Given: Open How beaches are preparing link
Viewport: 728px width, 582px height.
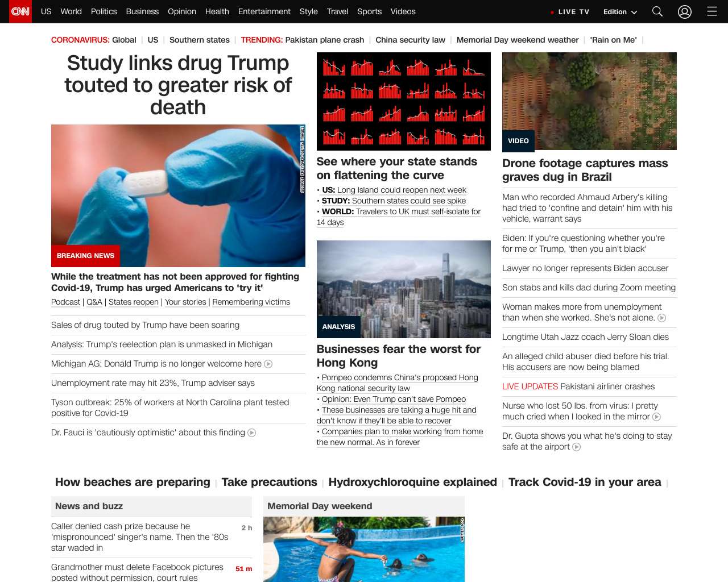Looking at the screenshot, I should (x=133, y=482).
